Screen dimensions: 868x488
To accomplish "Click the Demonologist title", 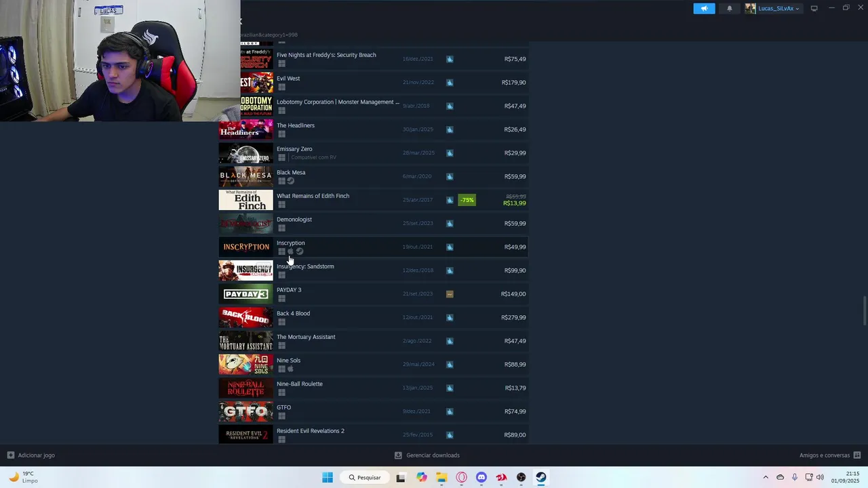I will [x=294, y=220].
